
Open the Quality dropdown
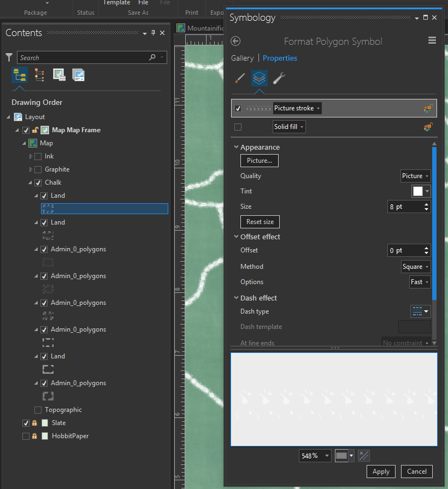point(416,176)
